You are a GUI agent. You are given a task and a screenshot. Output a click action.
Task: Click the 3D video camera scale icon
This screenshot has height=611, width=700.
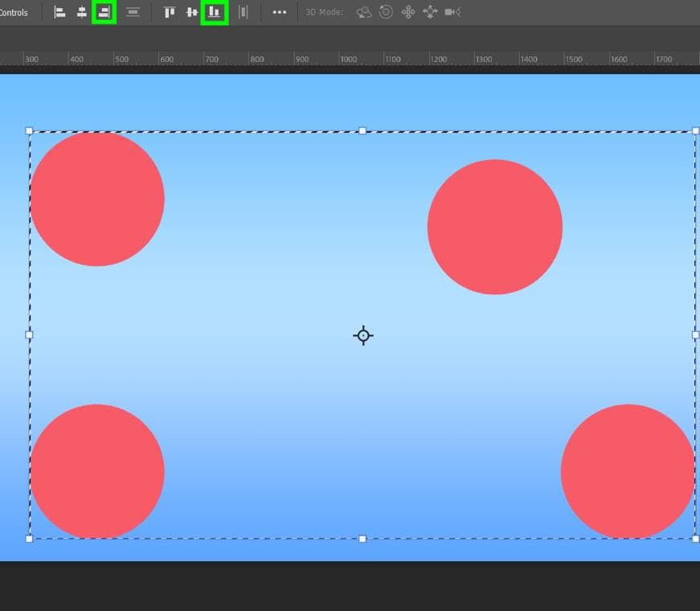[x=452, y=13]
